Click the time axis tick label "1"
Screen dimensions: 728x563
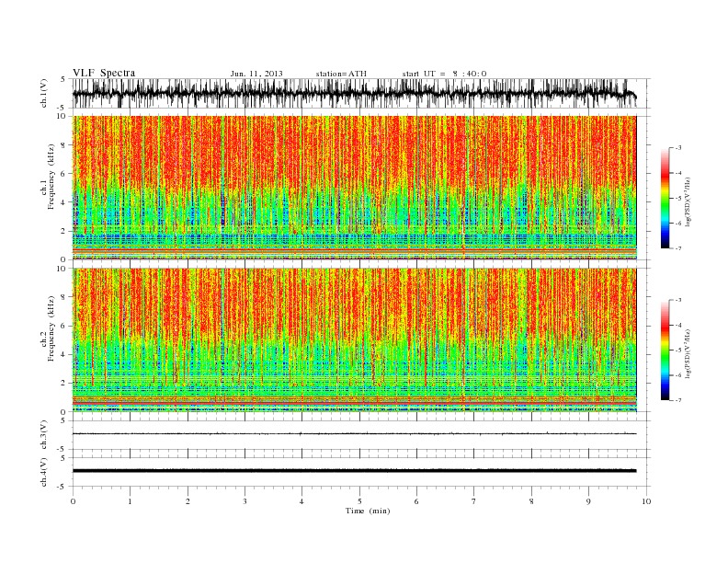click(x=130, y=501)
